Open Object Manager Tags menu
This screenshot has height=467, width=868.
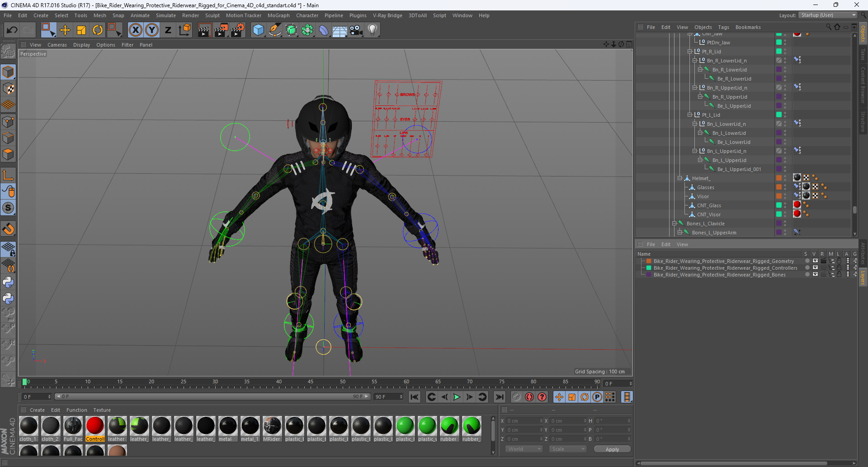pyautogui.click(x=723, y=27)
